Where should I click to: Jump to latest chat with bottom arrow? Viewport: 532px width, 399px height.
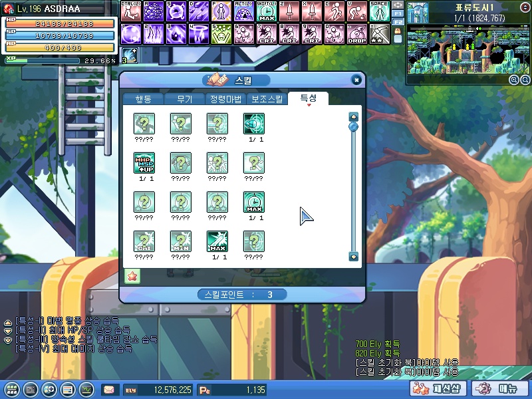[x=7, y=340]
